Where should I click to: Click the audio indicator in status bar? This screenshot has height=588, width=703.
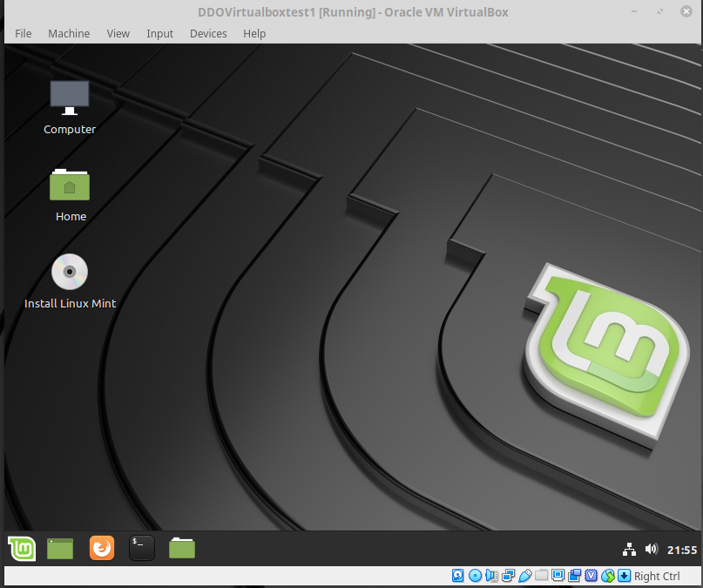[492, 576]
